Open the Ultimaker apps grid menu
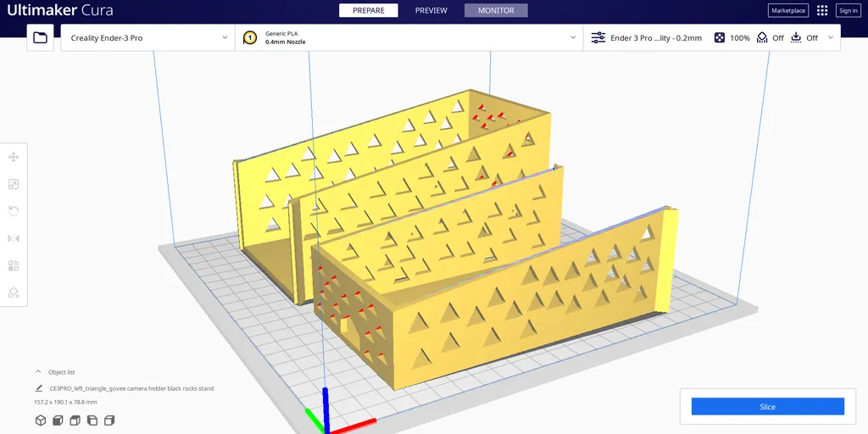 (x=821, y=10)
